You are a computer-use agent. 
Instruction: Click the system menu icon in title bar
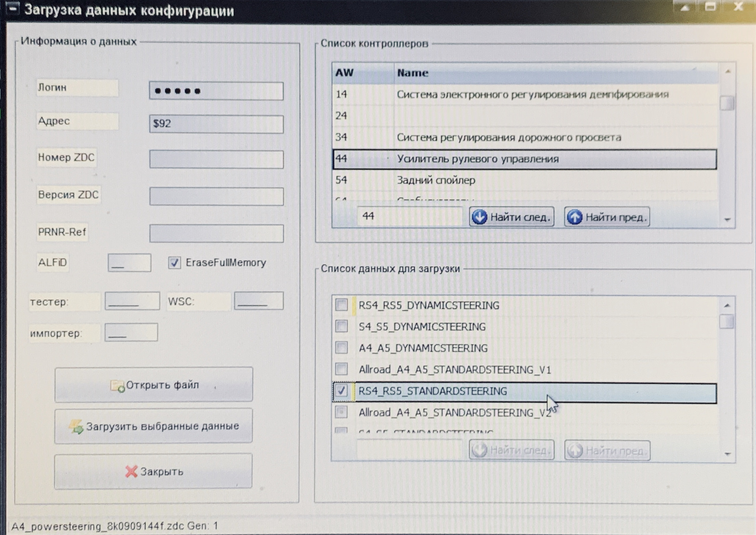pyautogui.click(x=12, y=9)
